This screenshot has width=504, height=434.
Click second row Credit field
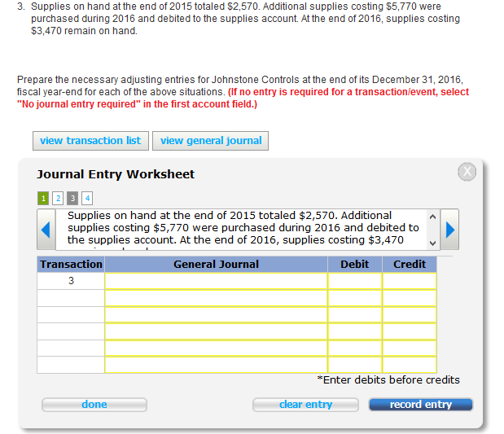point(410,298)
